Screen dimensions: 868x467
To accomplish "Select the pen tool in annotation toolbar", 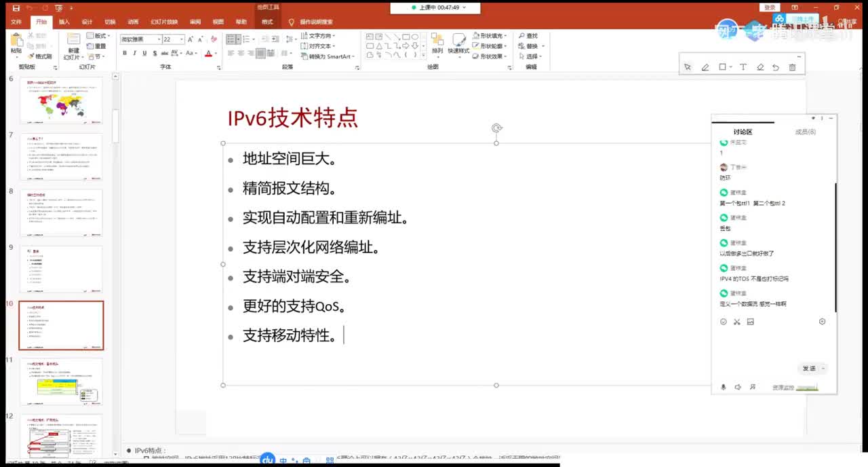I will point(705,67).
